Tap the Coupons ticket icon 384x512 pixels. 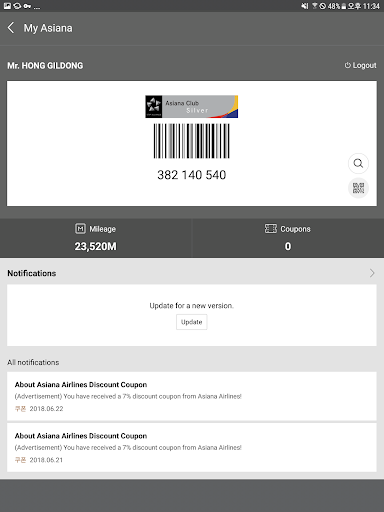tap(271, 229)
